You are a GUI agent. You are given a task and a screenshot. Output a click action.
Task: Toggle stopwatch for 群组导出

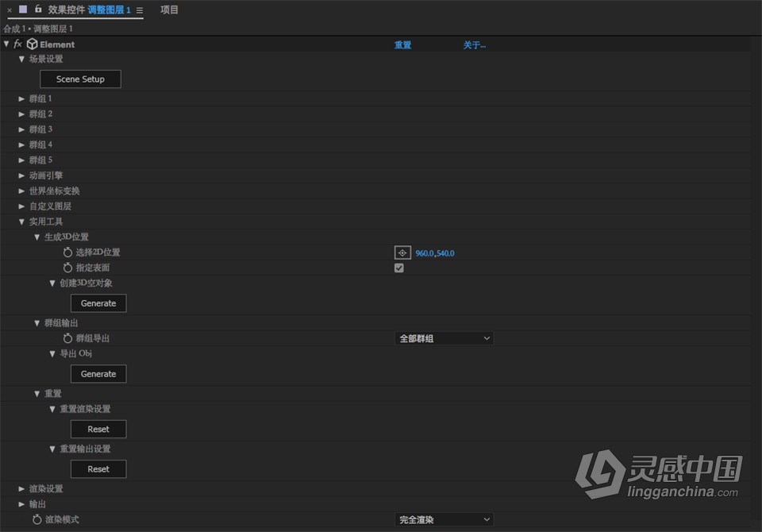click(67, 338)
